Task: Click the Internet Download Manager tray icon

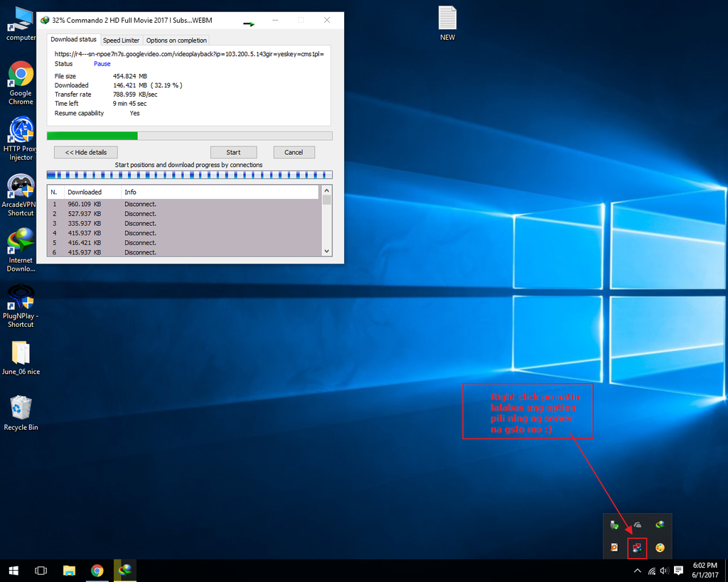Action: click(660, 525)
